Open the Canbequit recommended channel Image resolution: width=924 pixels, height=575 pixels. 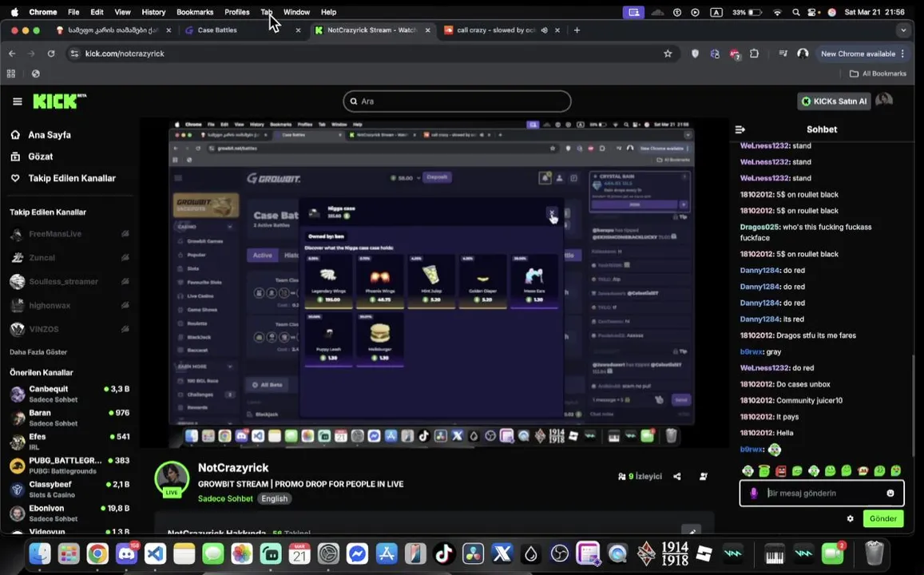coord(69,394)
